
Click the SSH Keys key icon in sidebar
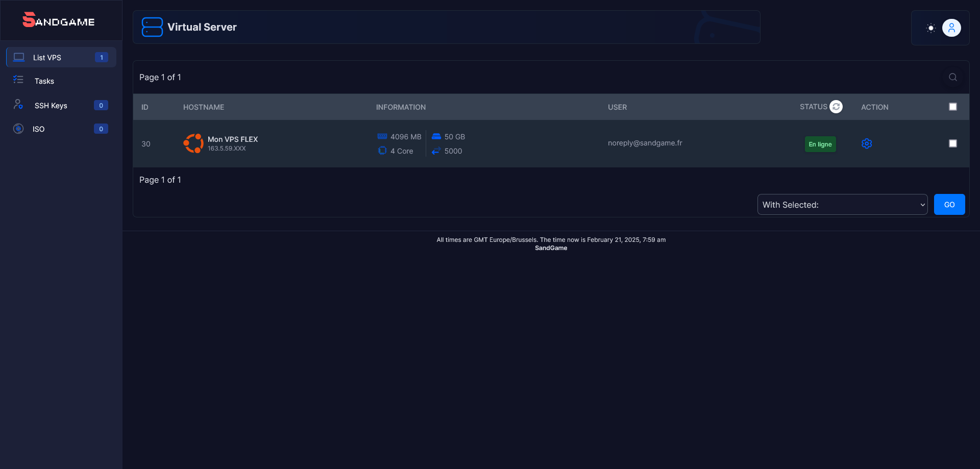click(18, 105)
